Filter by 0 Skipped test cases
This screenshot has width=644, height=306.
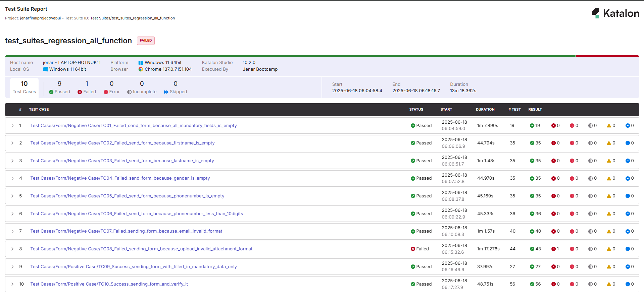175,87
